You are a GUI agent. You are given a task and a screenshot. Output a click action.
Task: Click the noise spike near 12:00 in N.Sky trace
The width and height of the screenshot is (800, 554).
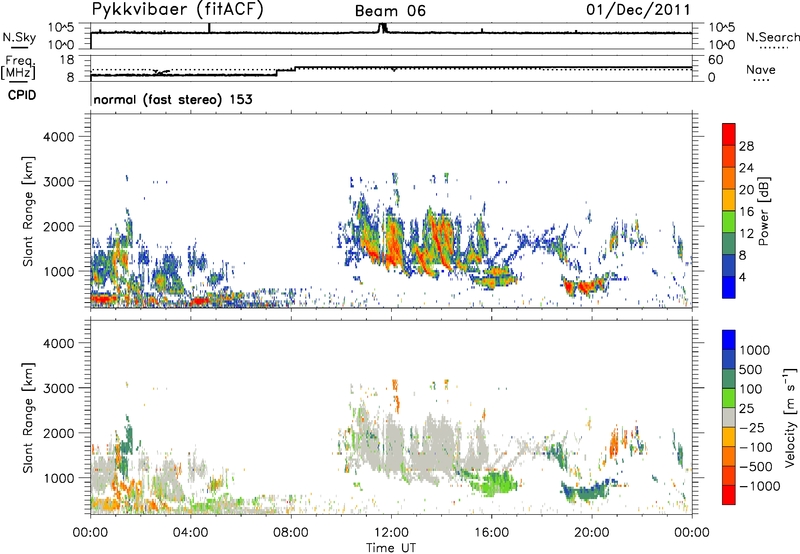[x=382, y=28]
